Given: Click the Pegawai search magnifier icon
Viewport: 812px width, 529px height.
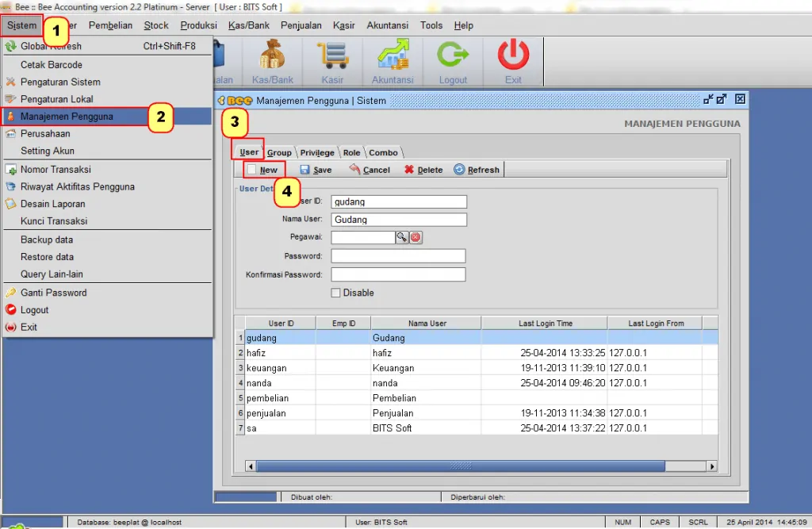Looking at the screenshot, I should (x=402, y=237).
